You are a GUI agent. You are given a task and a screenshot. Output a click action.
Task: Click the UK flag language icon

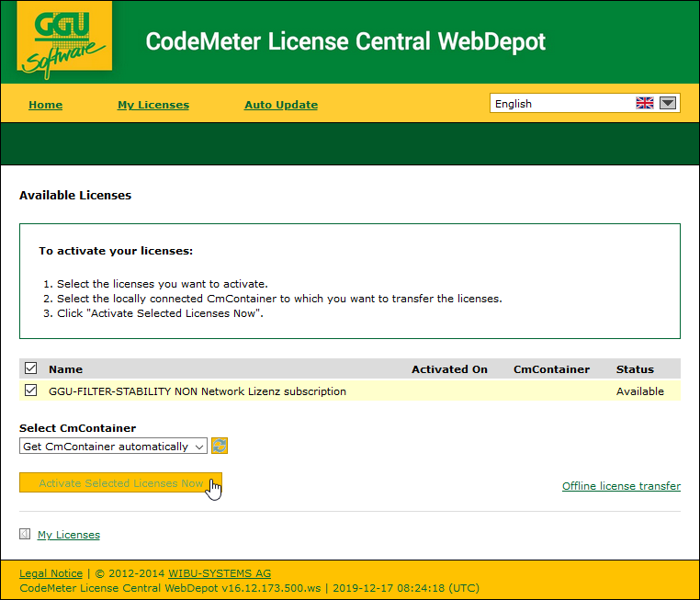(x=645, y=104)
